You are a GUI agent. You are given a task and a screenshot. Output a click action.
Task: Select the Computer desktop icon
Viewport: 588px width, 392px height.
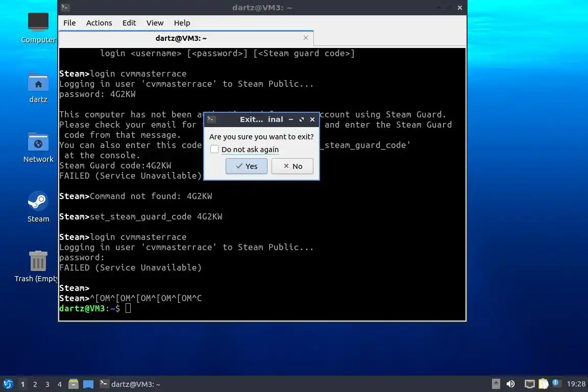(38, 28)
